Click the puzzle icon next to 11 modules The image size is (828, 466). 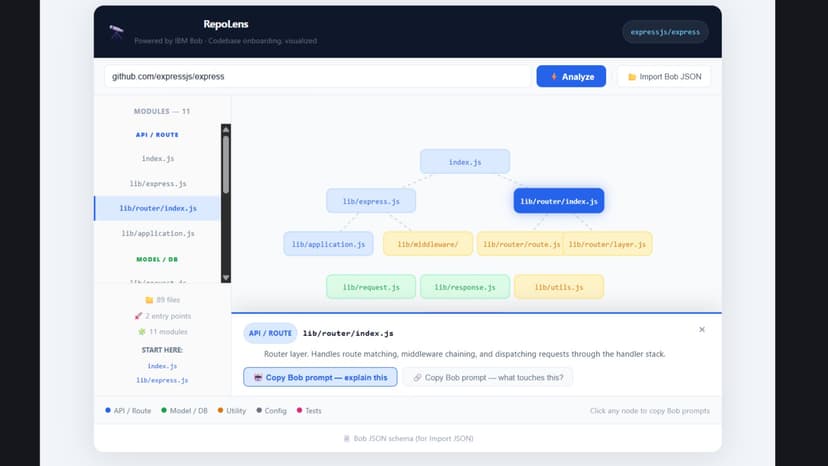(142, 332)
